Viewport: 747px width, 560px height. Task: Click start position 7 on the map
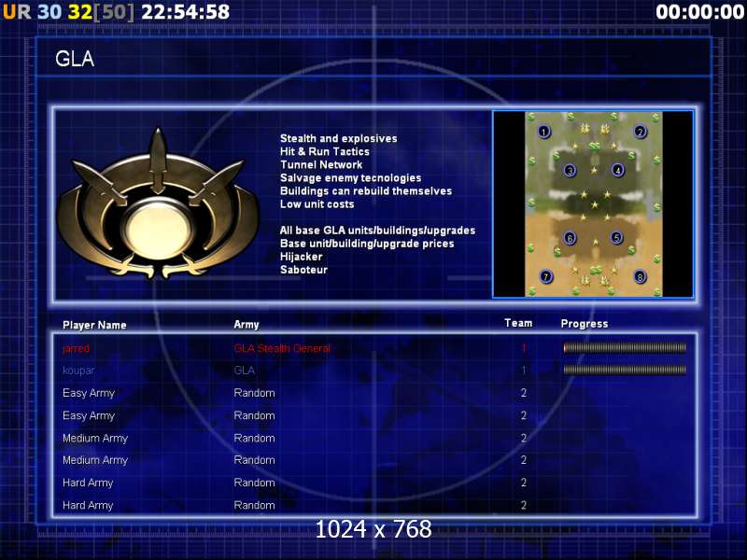pyautogui.click(x=545, y=277)
